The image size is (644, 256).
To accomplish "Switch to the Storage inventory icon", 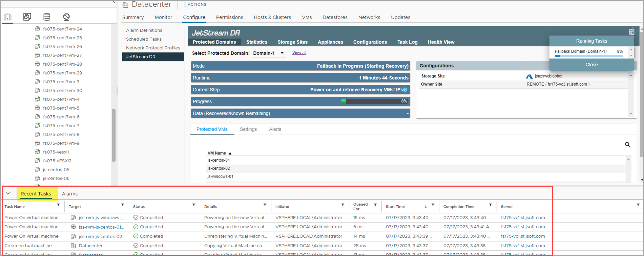I will click(x=47, y=17).
